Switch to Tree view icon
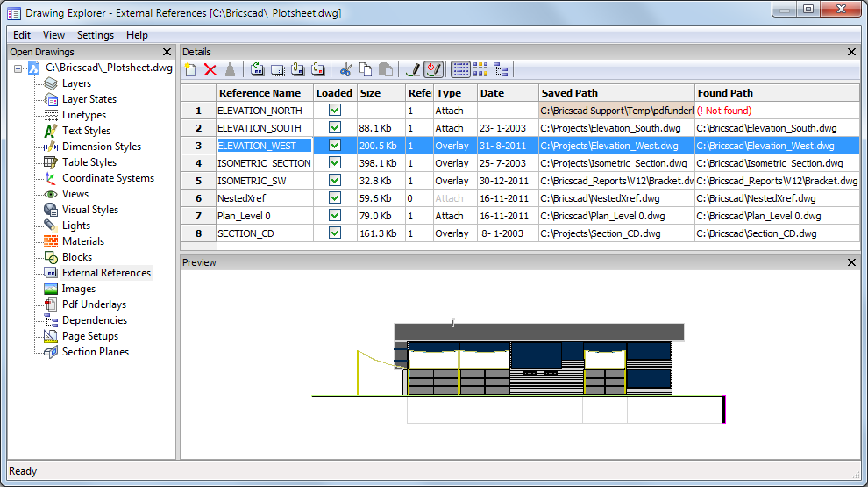Image resolution: width=868 pixels, height=487 pixels. [501, 70]
